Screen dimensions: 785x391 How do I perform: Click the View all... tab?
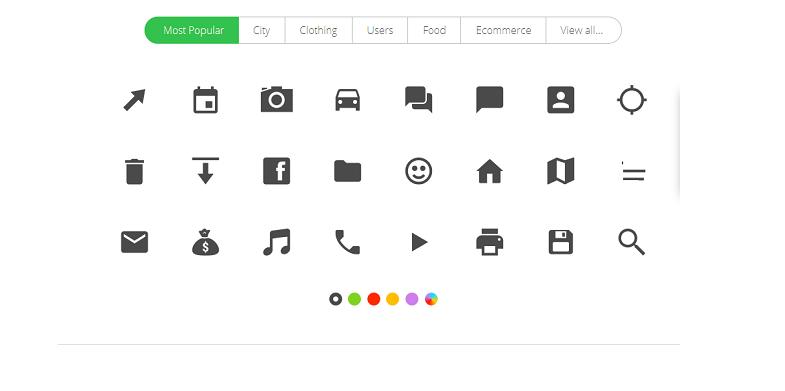pos(583,30)
